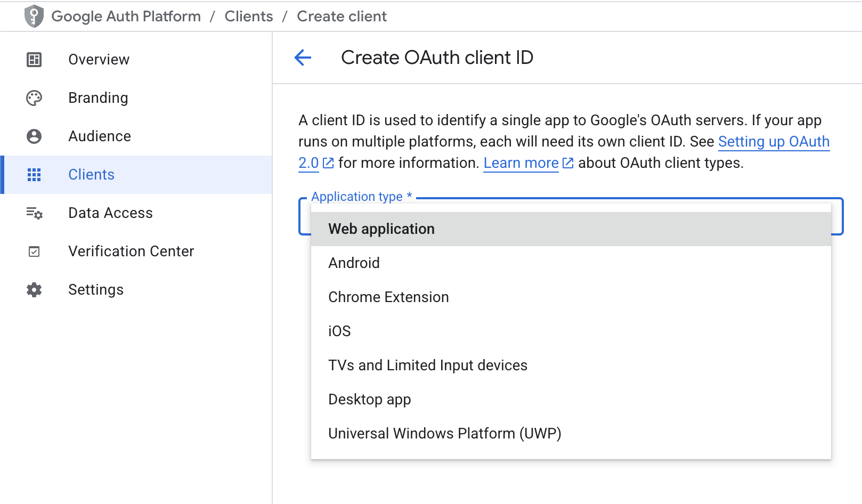Pick iOS from the dropdown

click(x=339, y=331)
